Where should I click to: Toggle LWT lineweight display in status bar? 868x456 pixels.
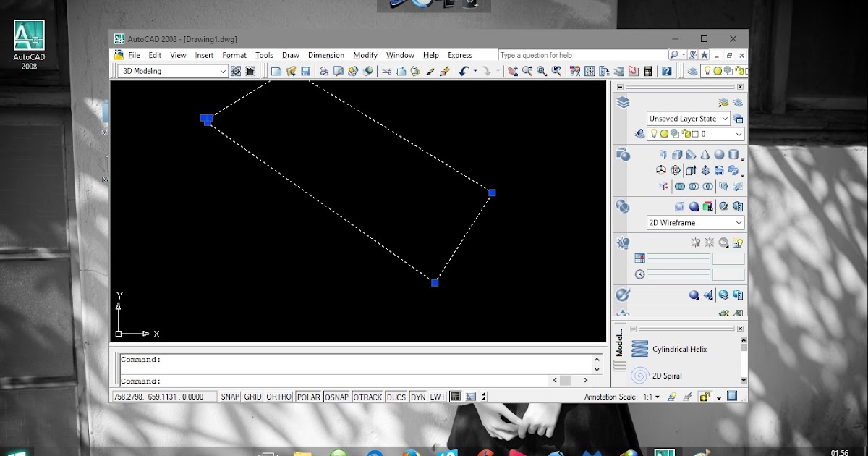tap(438, 397)
